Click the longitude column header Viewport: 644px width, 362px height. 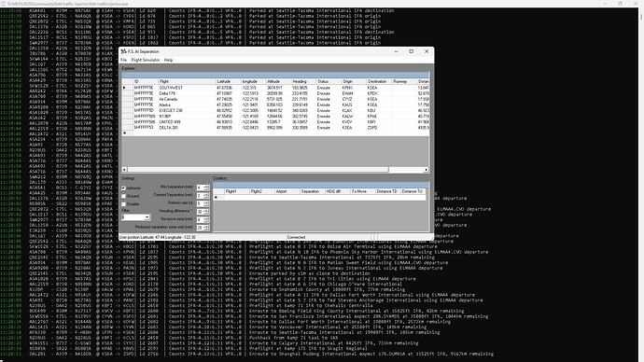253,81
